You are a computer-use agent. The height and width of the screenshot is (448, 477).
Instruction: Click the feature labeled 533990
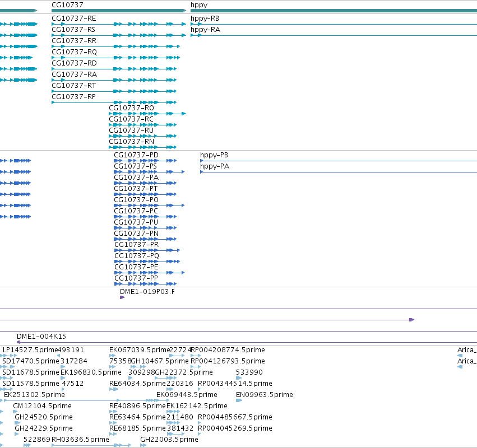249,372
